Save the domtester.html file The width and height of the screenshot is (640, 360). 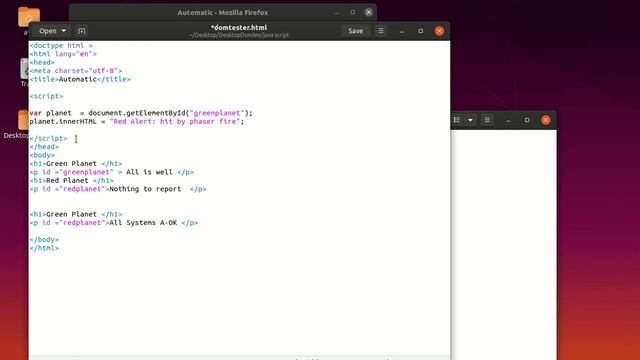(x=356, y=31)
